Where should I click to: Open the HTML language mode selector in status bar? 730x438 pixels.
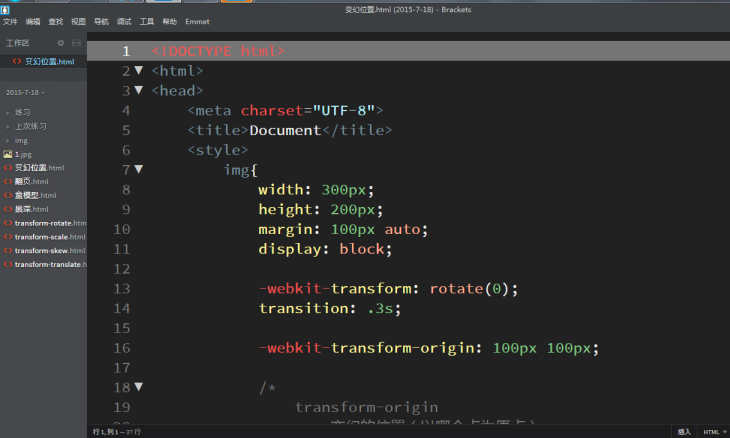pyautogui.click(x=711, y=431)
